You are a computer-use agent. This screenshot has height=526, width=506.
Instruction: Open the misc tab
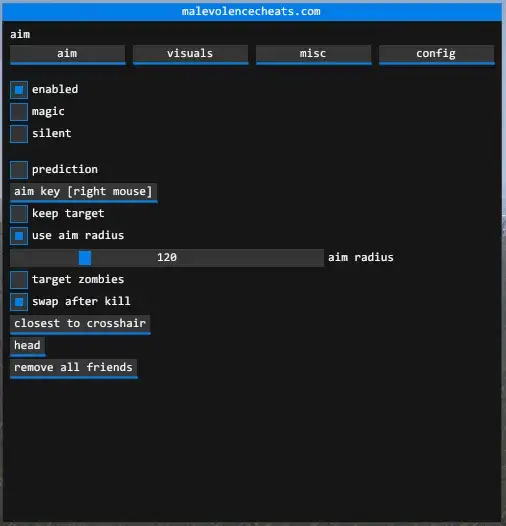313,54
